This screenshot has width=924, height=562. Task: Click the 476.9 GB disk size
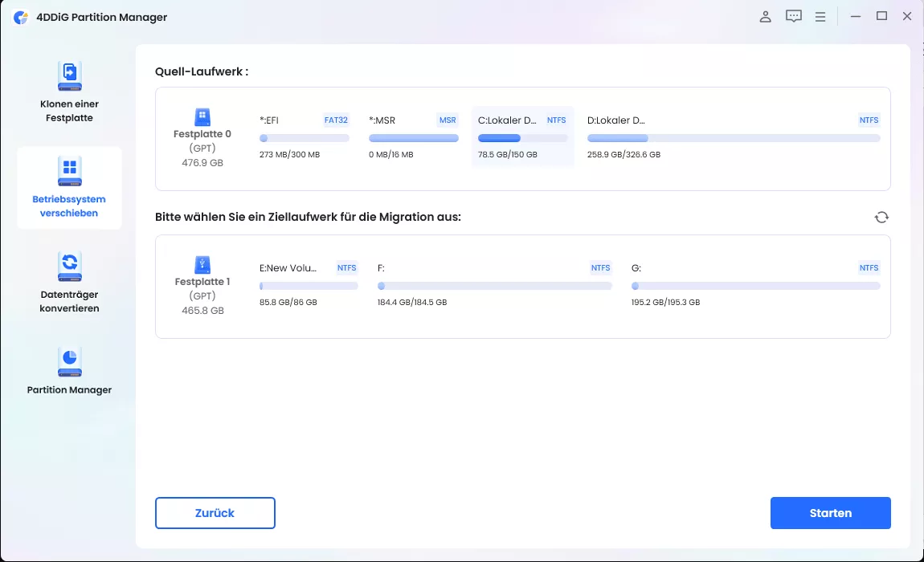[202, 163]
